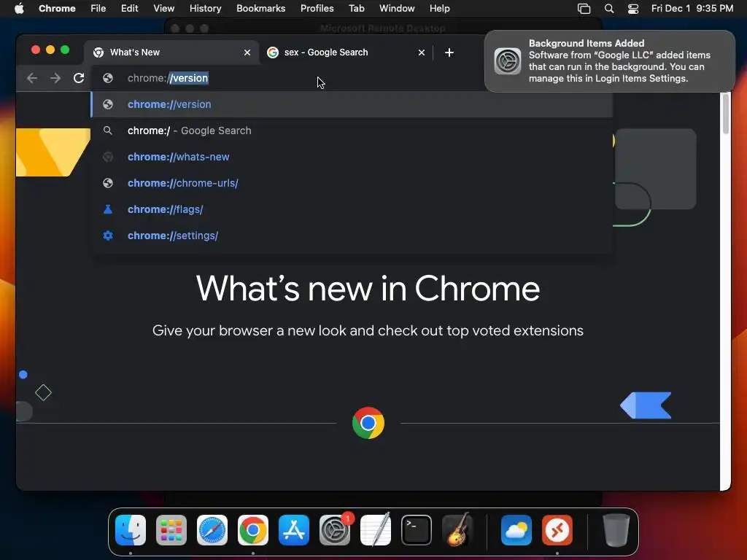Open TextEdit from the Dock
Screen dimensions: 747x560
(x=376, y=530)
